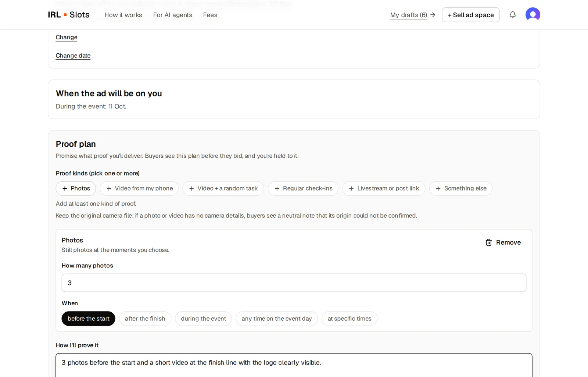
Task: Click the plus icon on Photos chip
Action: tap(65, 188)
